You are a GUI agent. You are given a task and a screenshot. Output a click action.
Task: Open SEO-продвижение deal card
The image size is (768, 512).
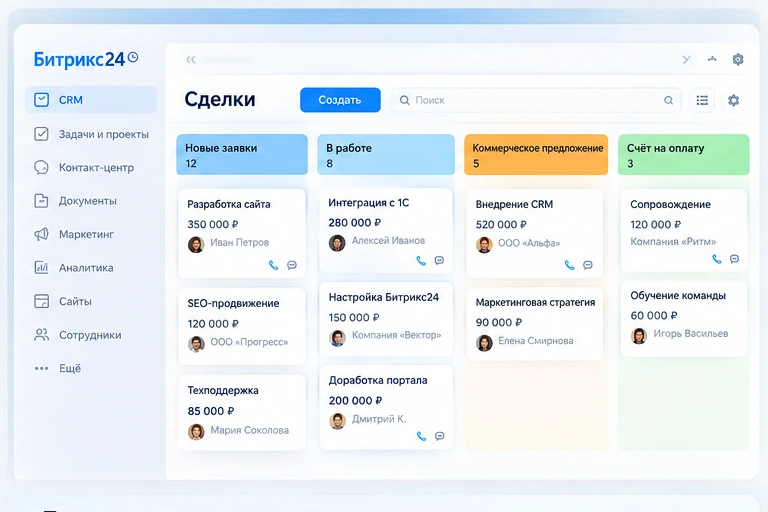[x=242, y=326]
